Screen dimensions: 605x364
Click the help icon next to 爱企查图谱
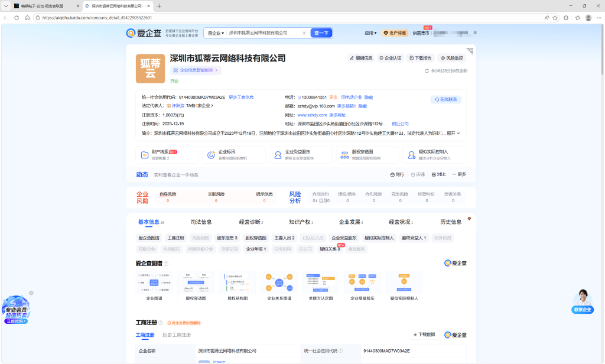(166, 264)
